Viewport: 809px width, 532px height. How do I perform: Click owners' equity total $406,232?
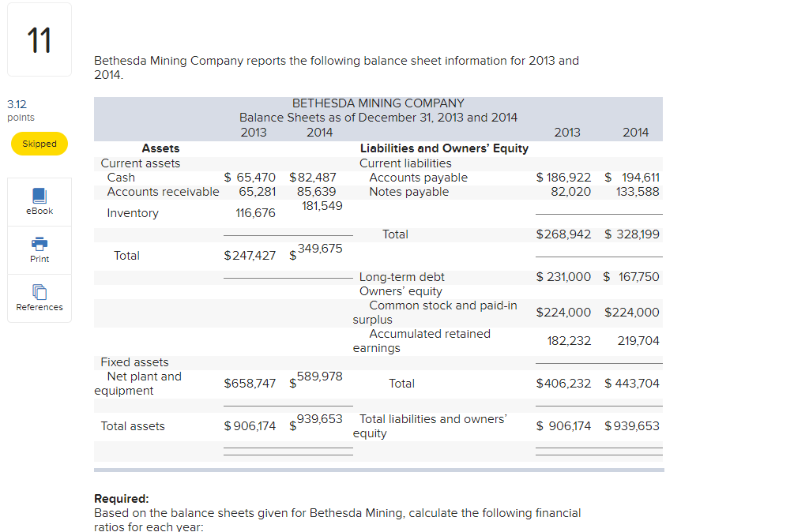click(x=563, y=384)
